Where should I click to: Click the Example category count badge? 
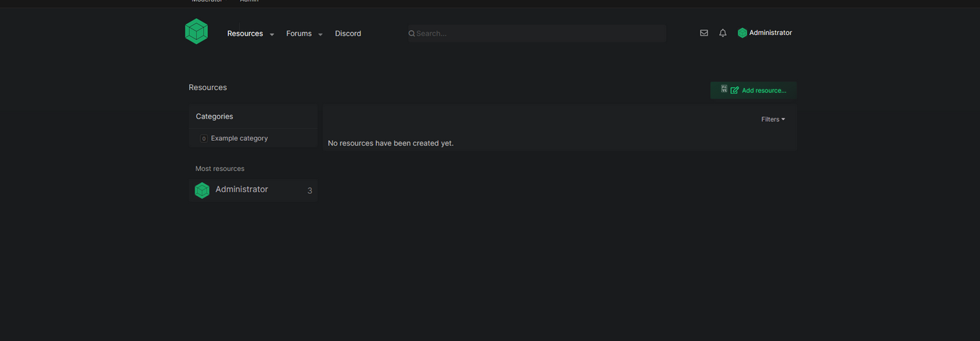(x=204, y=139)
